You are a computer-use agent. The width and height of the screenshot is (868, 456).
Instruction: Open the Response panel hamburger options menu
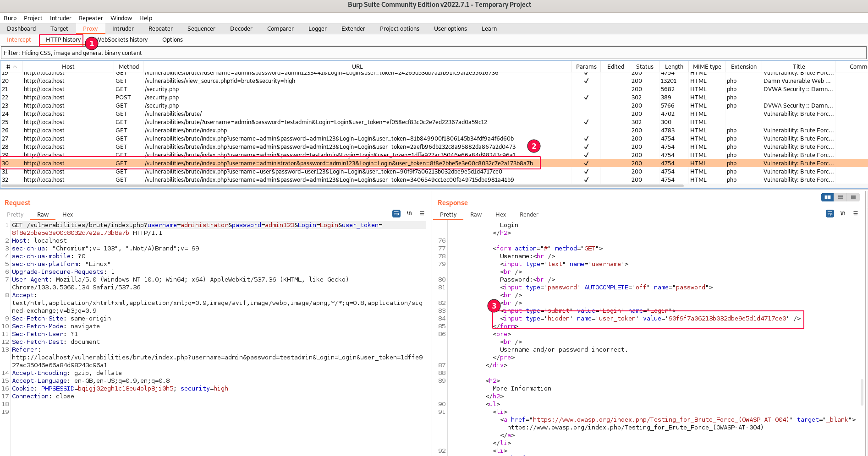856,214
